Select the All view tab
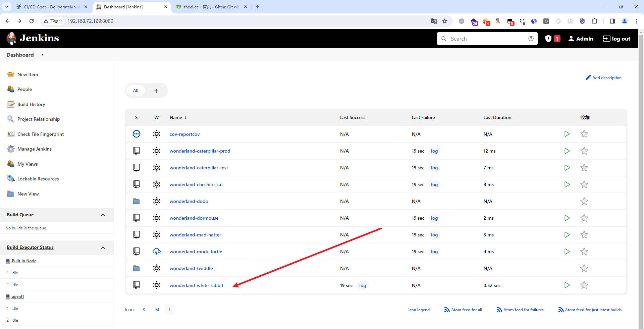Viewport: 644px width, 329px height. coord(136,91)
